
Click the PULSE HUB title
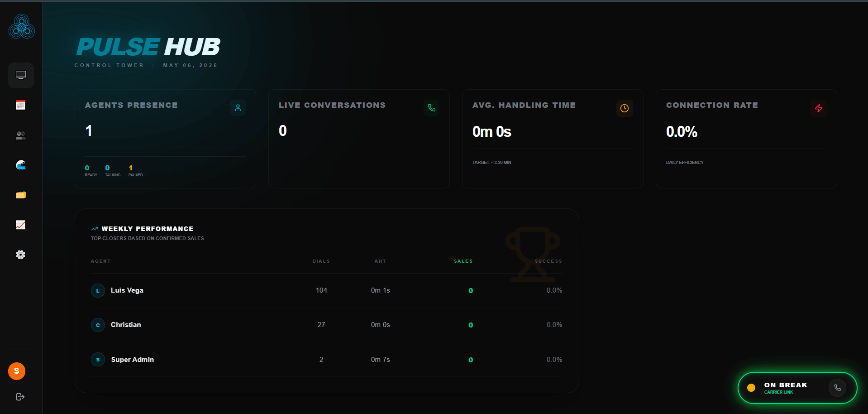[148, 47]
